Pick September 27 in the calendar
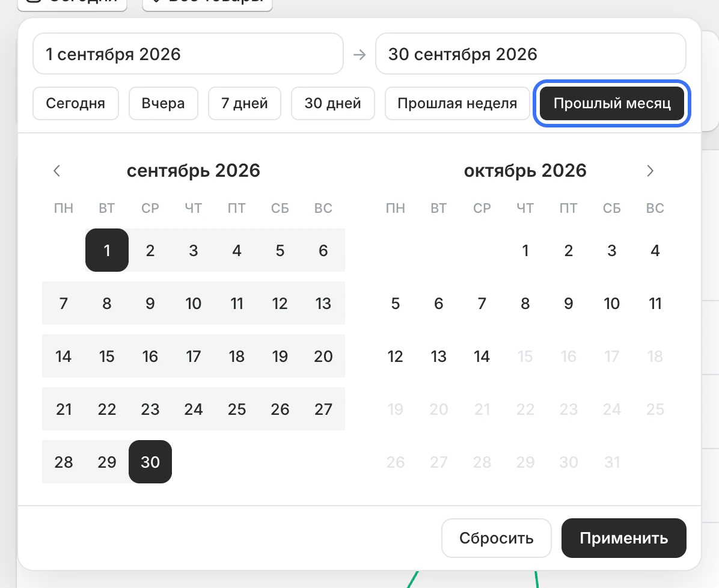 pos(323,409)
